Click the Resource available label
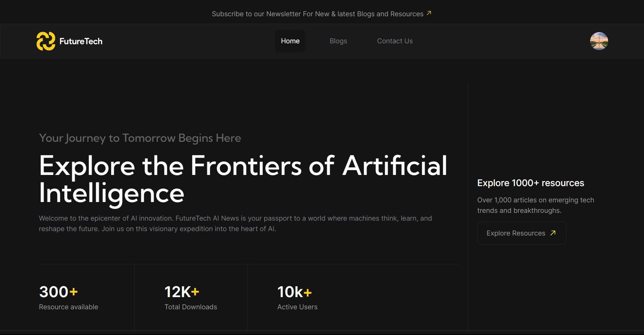 point(68,307)
